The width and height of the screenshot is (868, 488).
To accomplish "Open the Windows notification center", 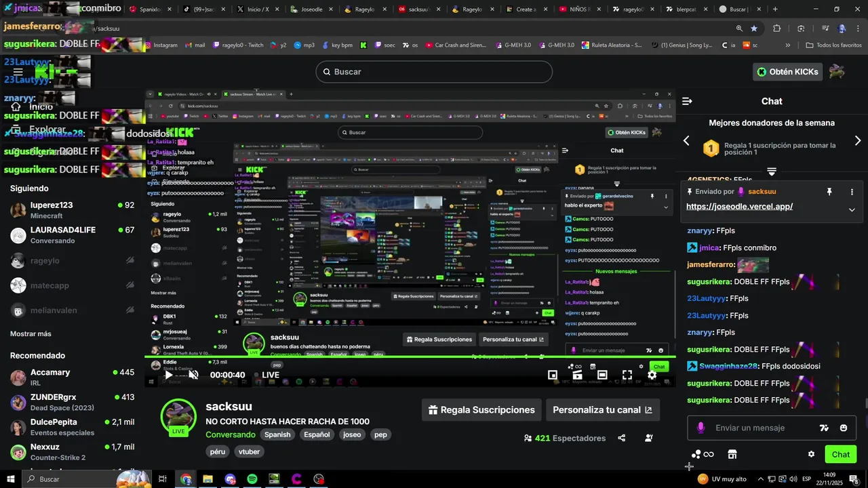I will point(854,479).
